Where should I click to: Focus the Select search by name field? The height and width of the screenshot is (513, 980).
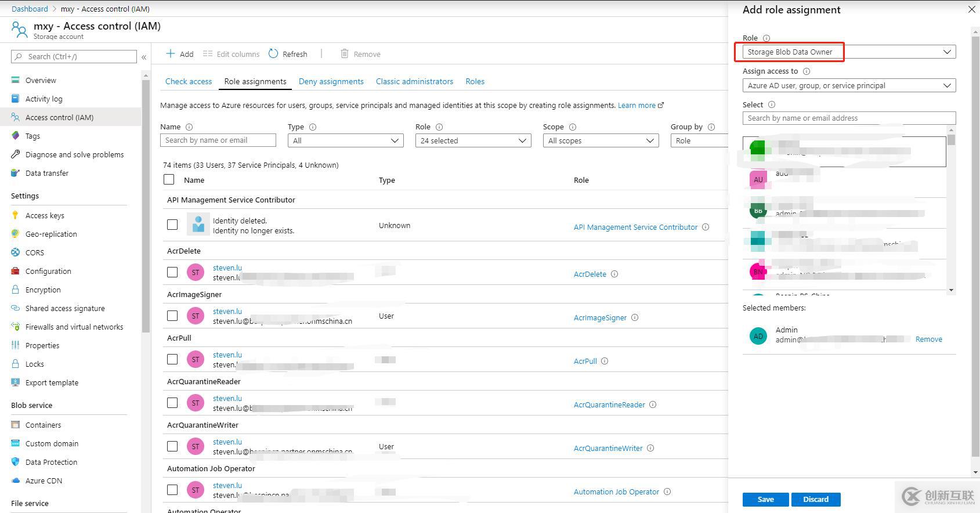pos(849,118)
